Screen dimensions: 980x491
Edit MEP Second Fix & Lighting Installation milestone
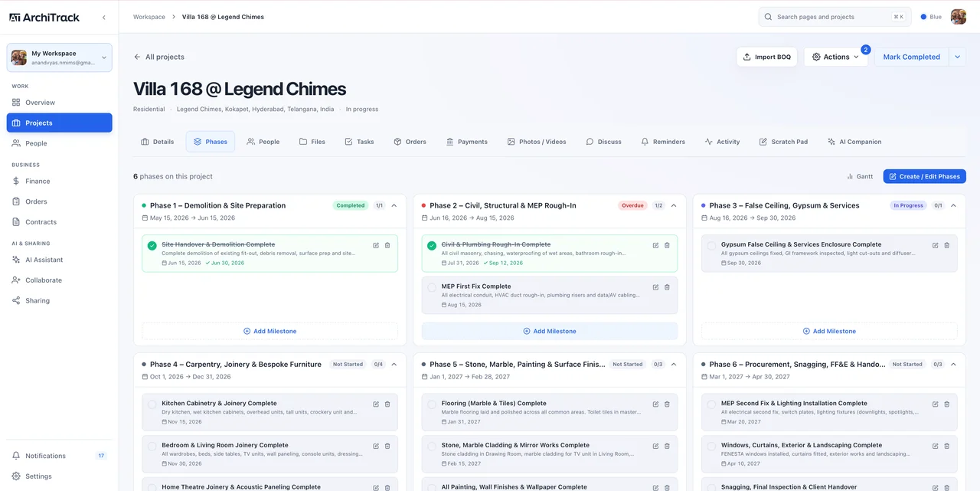pyautogui.click(x=936, y=404)
